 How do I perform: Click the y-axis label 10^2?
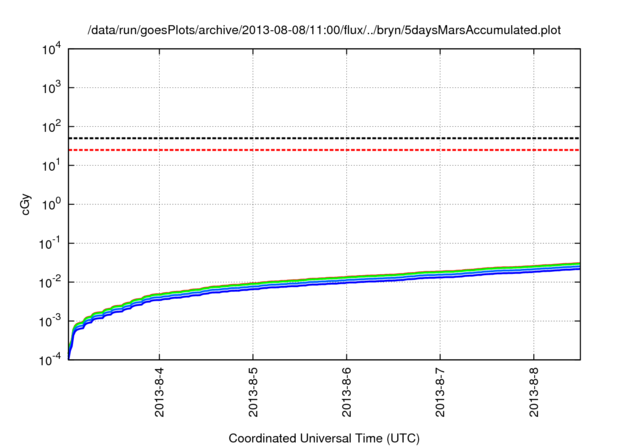click(x=51, y=127)
